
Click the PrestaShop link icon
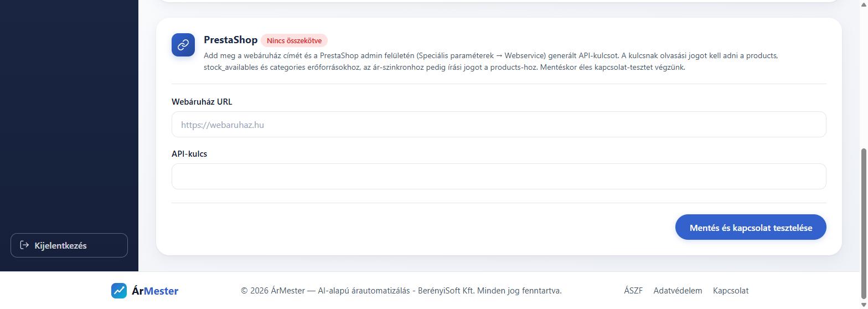(x=183, y=45)
